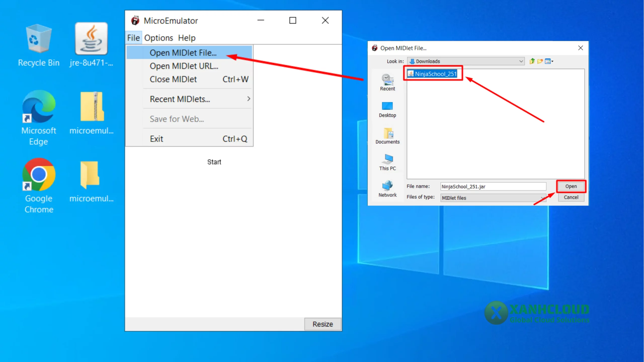This screenshot has height=362, width=644.
Task: Click the Resize button in MicroEmulator
Action: (x=323, y=324)
